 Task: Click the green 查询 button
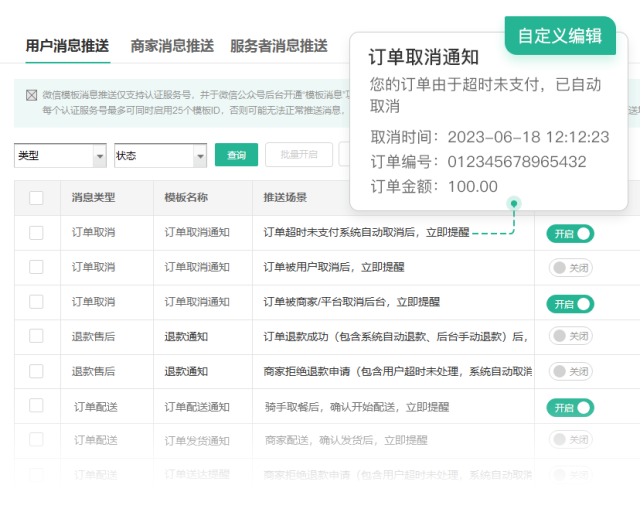click(236, 155)
